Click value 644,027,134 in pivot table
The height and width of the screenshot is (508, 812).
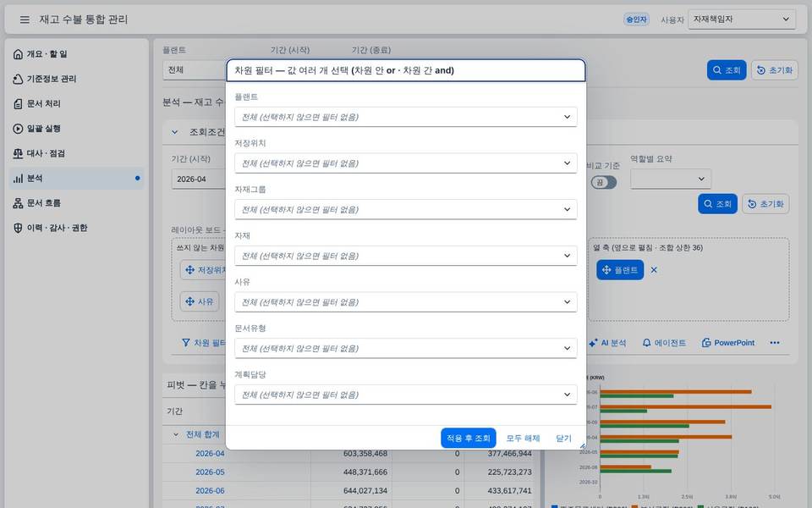365,491
